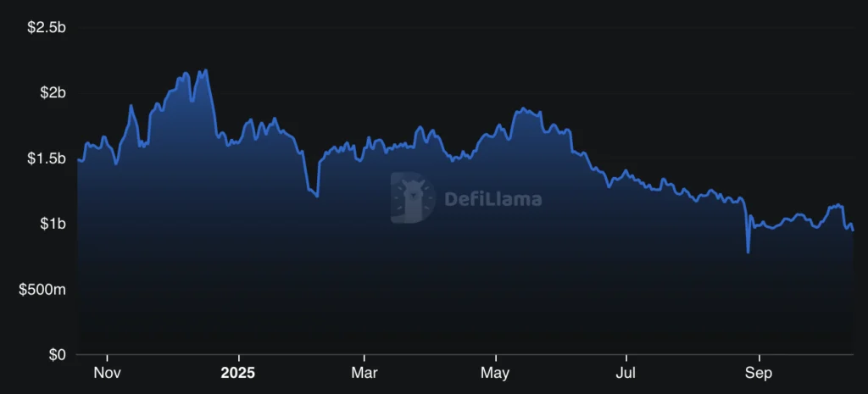Image resolution: width=868 pixels, height=394 pixels.
Task: Click the sharp dip just before Sep
Action: point(748,252)
